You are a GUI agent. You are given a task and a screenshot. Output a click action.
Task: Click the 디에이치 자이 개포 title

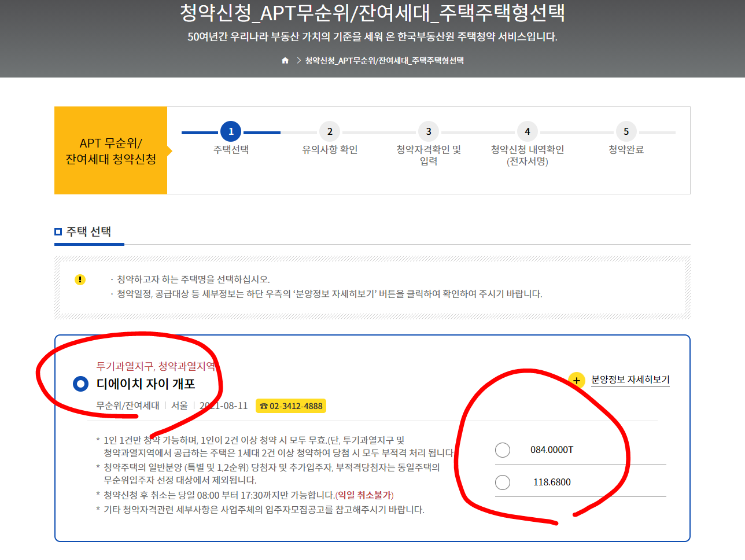tap(146, 384)
